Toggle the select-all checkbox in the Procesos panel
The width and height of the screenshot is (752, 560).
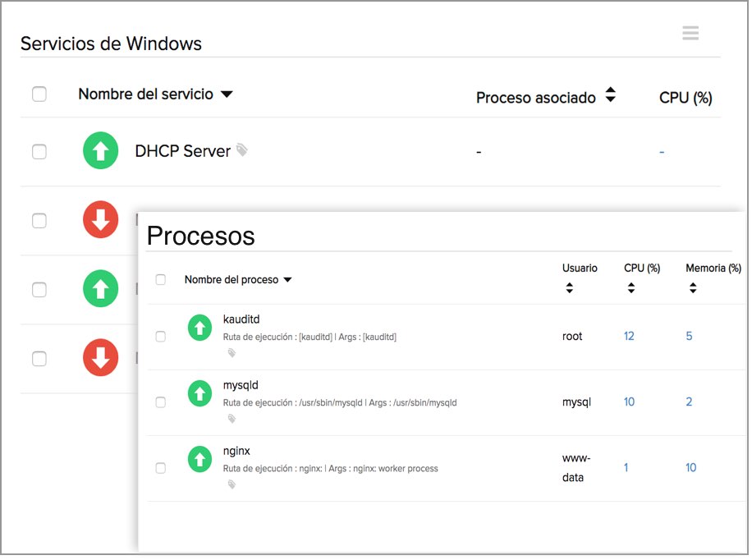[161, 279]
